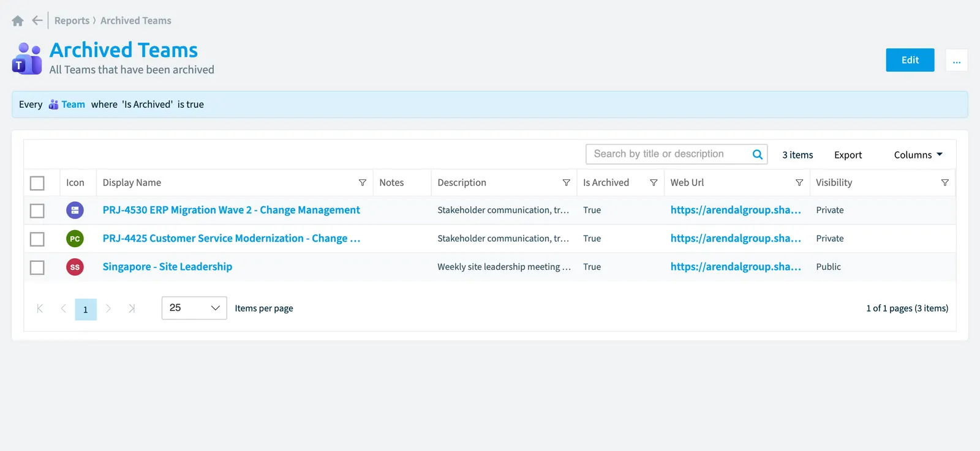
Task: Click the red SS team icon
Action: [x=75, y=267]
